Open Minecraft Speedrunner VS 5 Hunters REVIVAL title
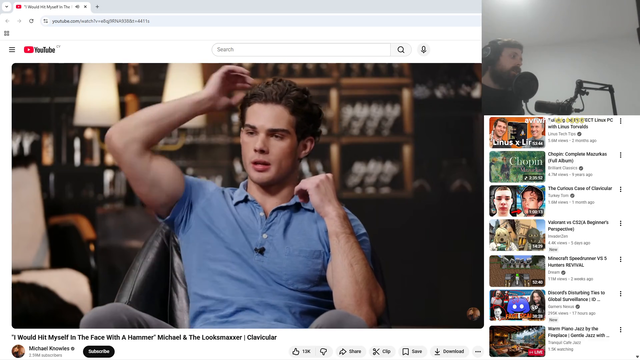The width and height of the screenshot is (640, 360). click(x=577, y=262)
